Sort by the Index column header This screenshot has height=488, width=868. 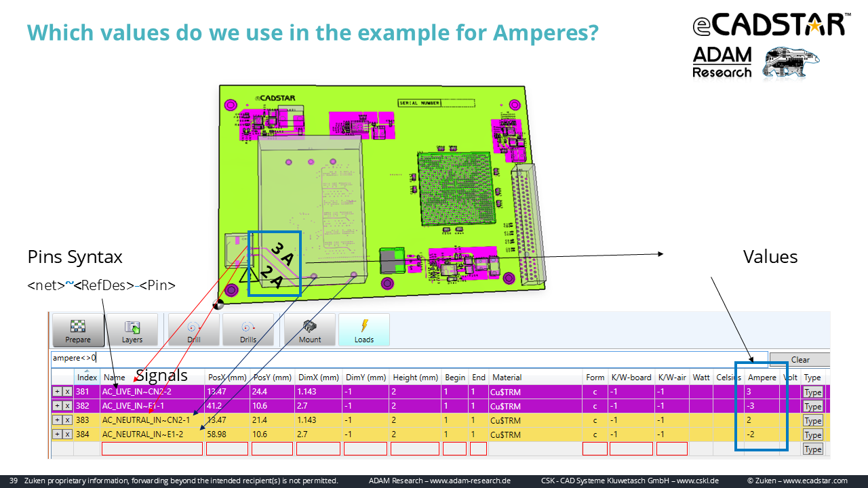click(x=87, y=378)
